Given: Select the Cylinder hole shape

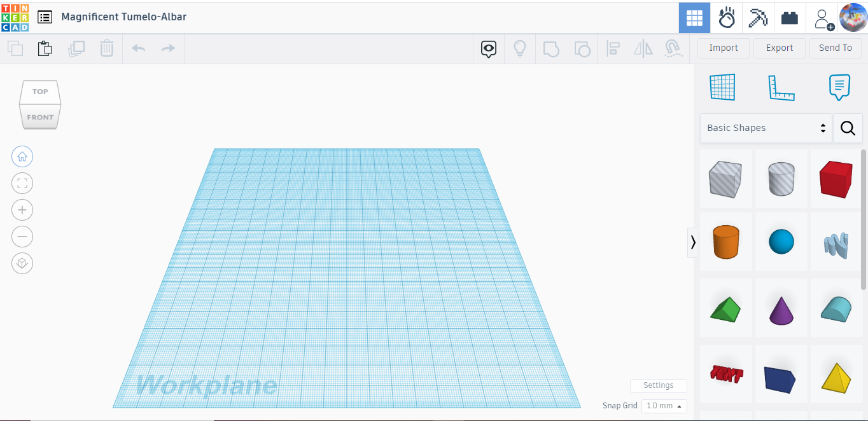Looking at the screenshot, I should pyautogui.click(x=781, y=178).
